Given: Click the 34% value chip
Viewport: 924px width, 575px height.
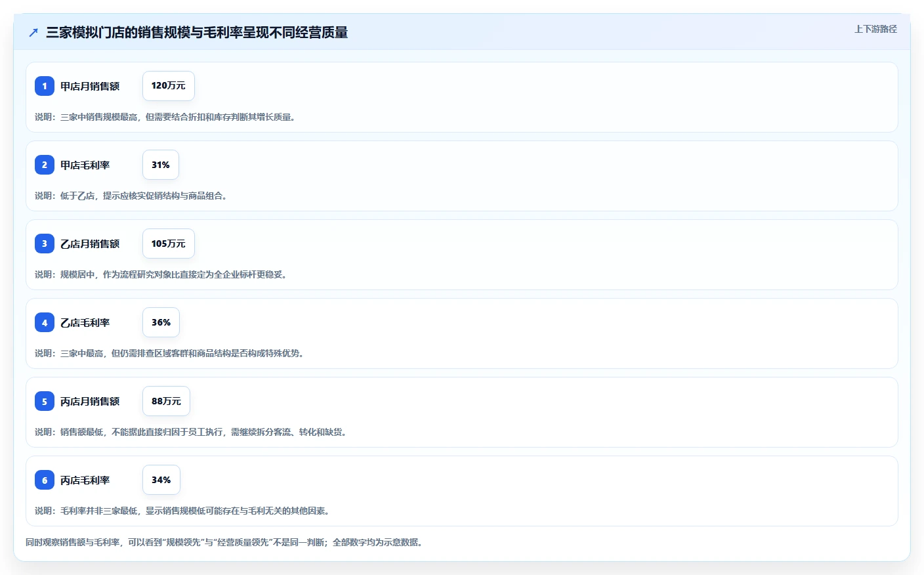Looking at the screenshot, I should (x=161, y=480).
